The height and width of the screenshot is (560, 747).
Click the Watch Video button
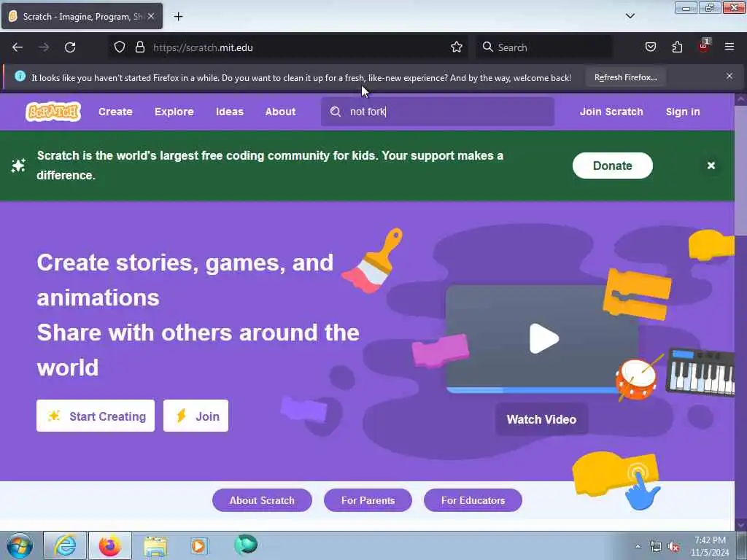tap(541, 419)
